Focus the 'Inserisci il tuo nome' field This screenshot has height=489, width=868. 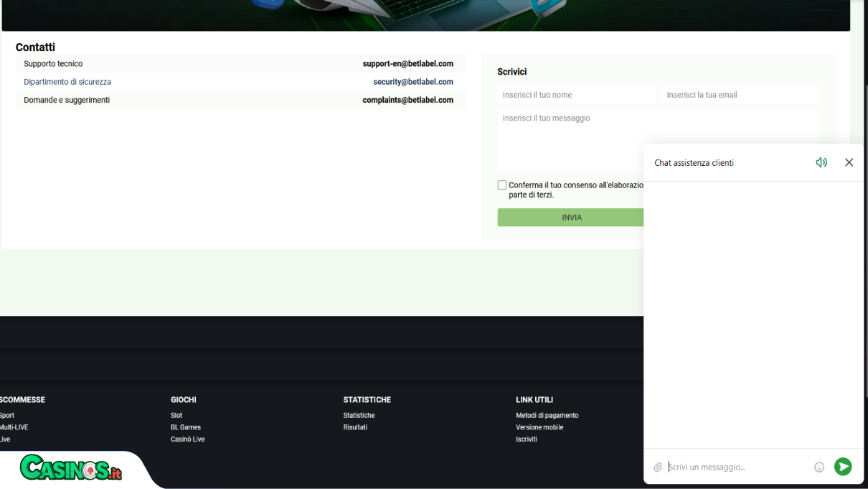tap(577, 95)
